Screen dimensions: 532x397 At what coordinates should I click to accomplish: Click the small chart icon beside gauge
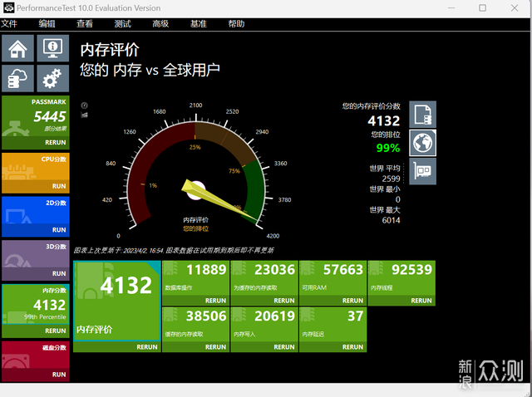(85, 115)
